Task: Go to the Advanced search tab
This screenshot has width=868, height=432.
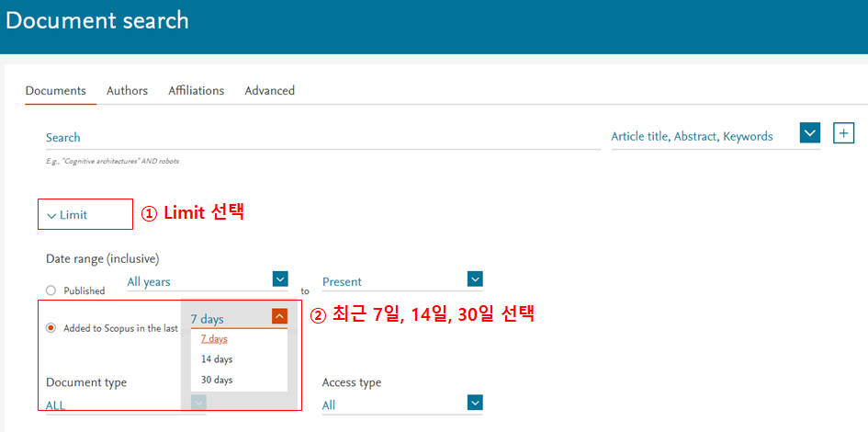Action: click(x=269, y=90)
